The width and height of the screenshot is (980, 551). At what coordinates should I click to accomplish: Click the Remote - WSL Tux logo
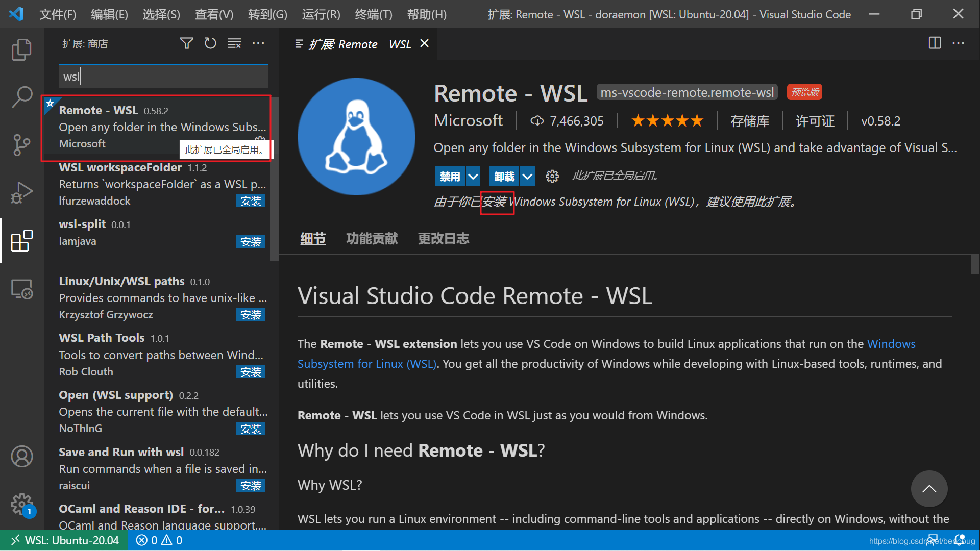coord(356,137)
